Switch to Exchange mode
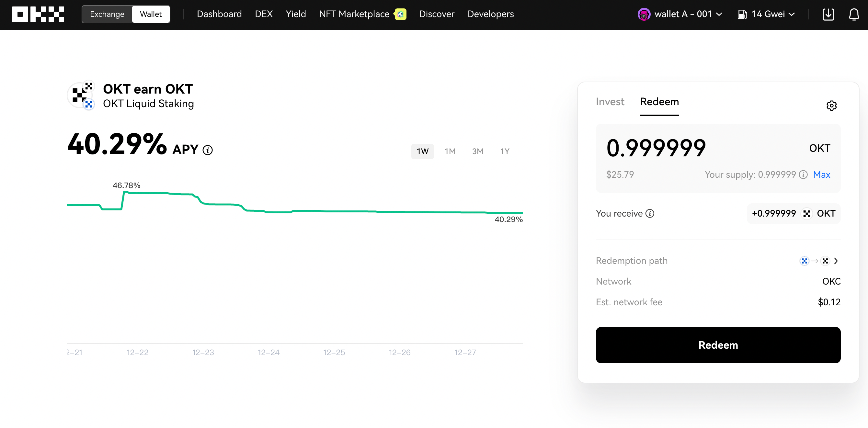 107,14
